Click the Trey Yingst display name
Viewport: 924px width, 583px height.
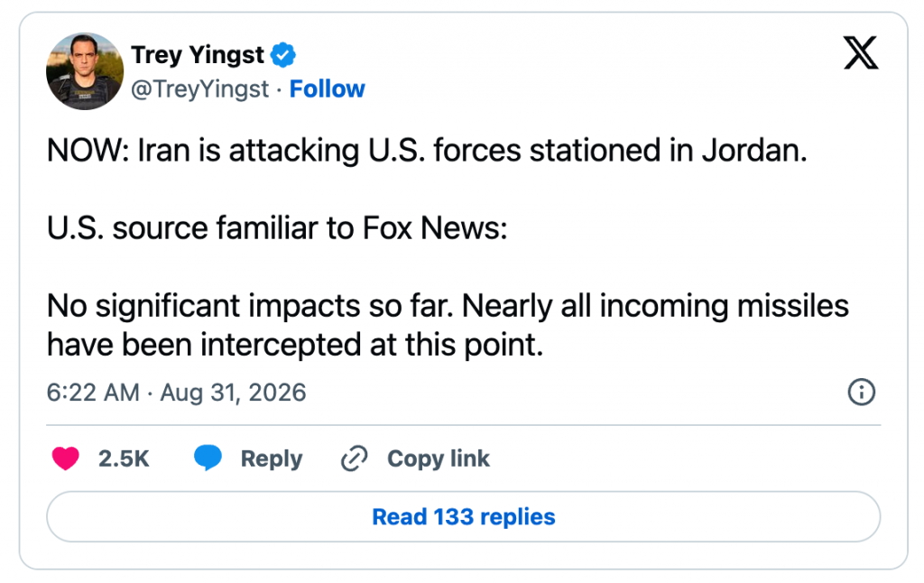click(198, 55)
